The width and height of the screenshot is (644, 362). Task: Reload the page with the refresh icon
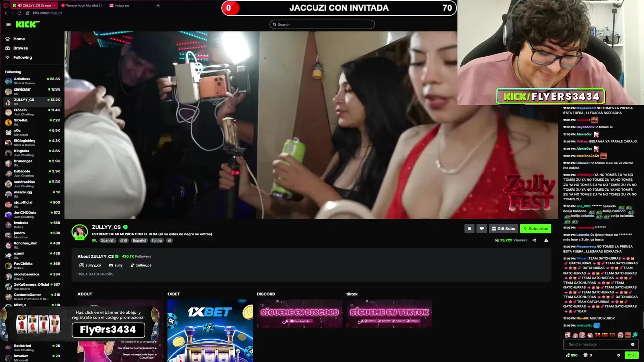(x=19, y=13)
